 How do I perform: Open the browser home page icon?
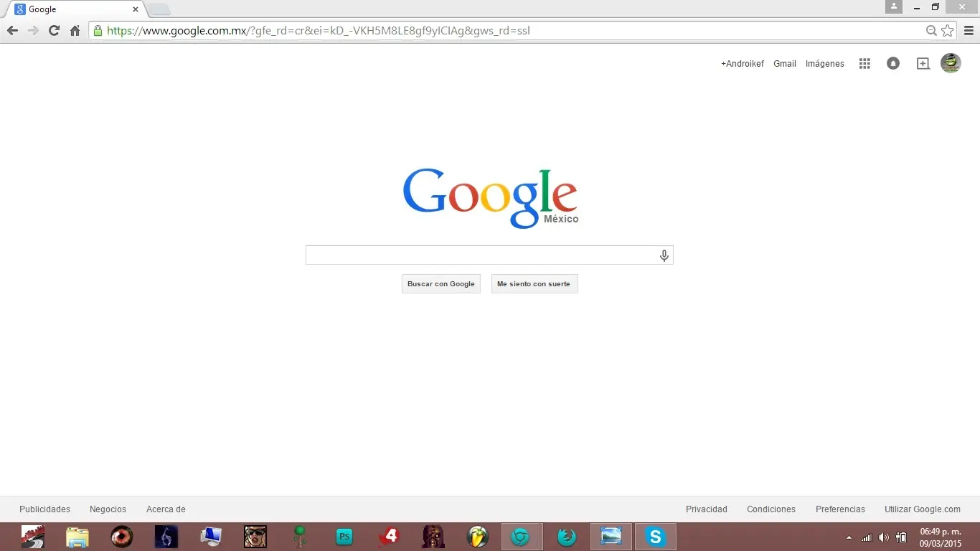(75, 31)
